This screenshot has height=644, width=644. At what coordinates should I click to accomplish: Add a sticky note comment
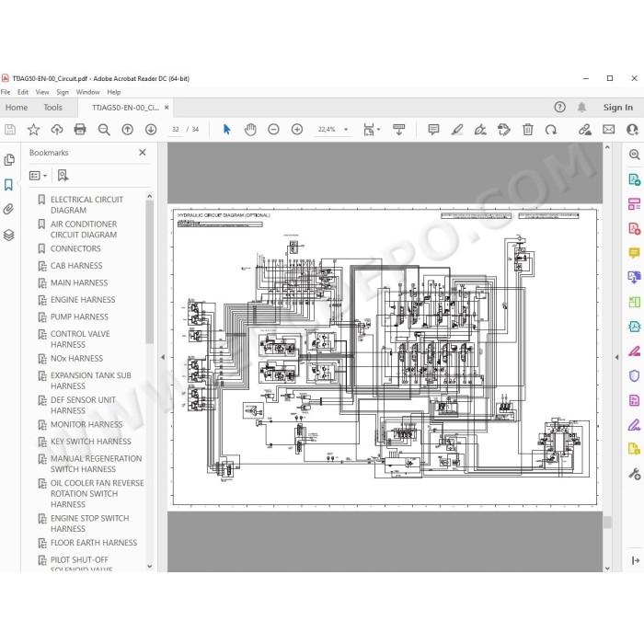pyautogui.click(x=433, y=130)
